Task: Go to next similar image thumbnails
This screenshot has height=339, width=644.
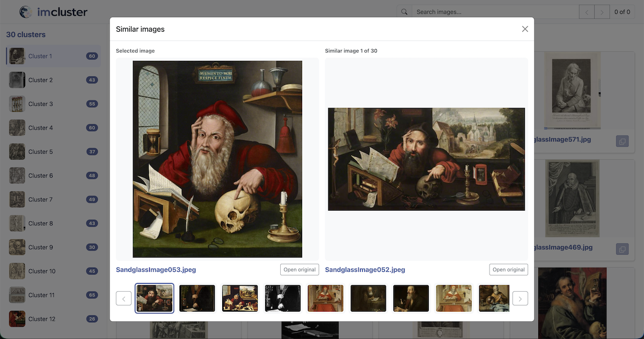Action: tap(520, 298)
